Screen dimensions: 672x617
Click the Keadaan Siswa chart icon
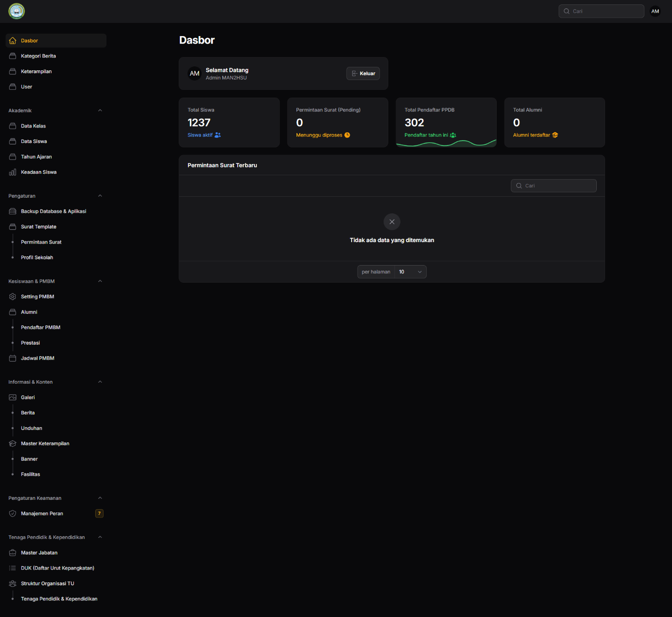pos(13,172)
